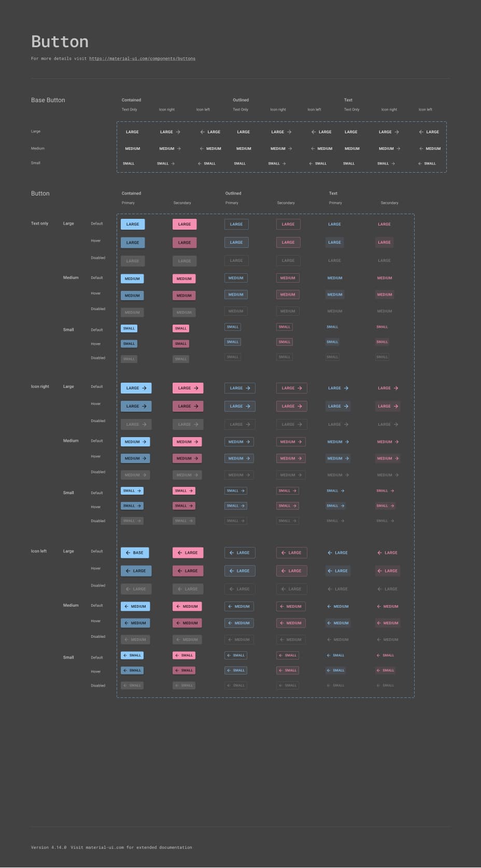Image resolution: width=481 pixels, height=868 pixels.
Task: Click left arrow in default pink contained MEDIUM button
Action: [178, 606]
